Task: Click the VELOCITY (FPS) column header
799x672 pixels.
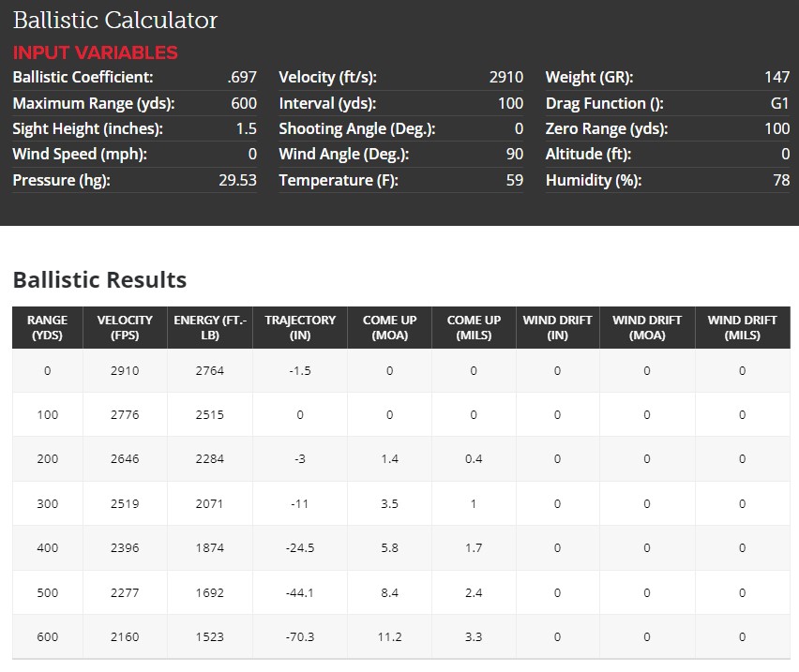Action: 125,327
